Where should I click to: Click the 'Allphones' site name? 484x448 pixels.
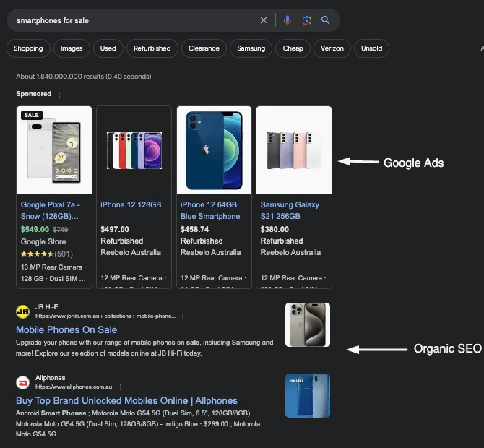point(51,378)
